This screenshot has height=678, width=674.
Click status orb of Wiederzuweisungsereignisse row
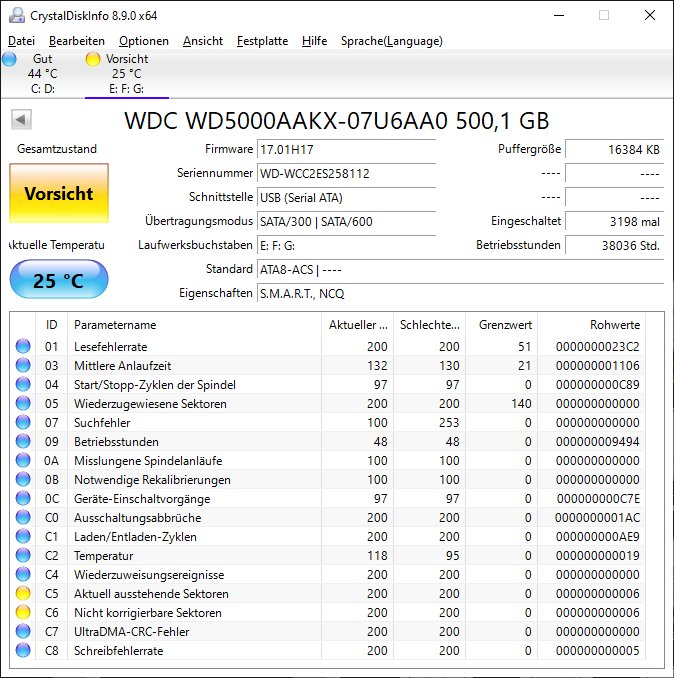point(23,575)
